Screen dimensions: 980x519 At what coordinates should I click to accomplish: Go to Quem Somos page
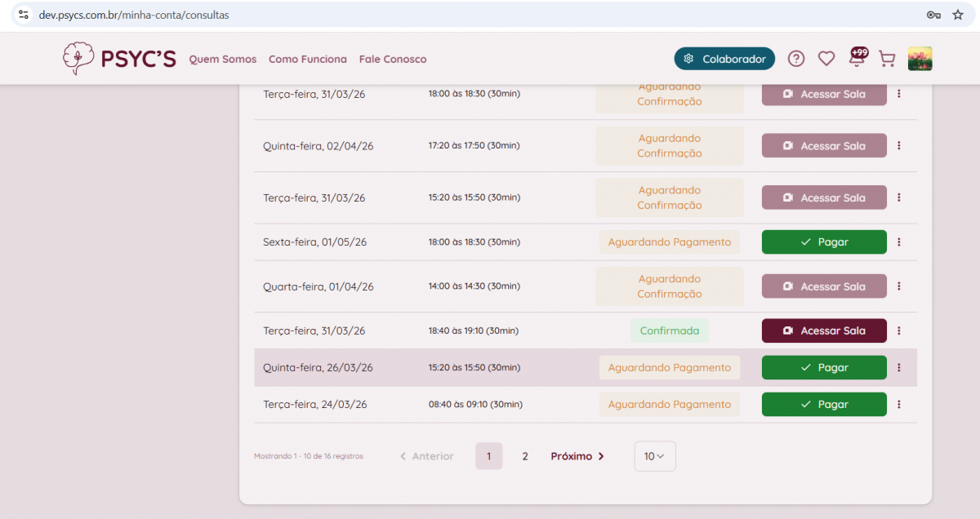223,59
